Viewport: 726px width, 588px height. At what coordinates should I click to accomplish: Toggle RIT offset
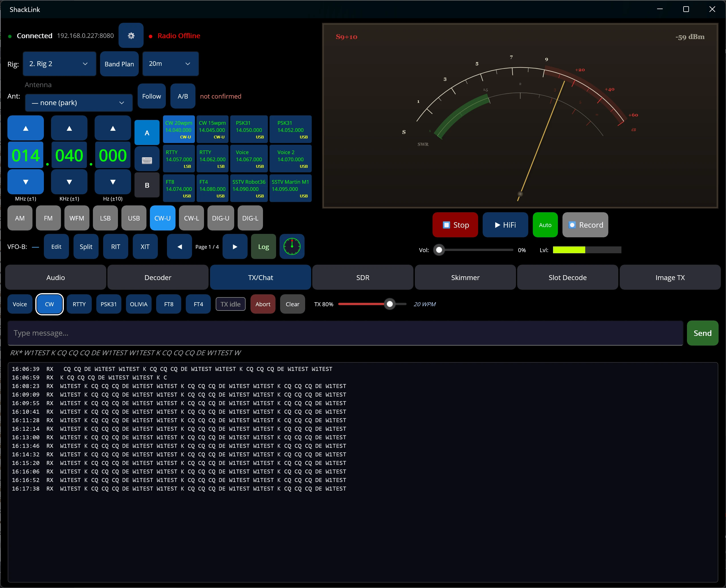[115, 247]
